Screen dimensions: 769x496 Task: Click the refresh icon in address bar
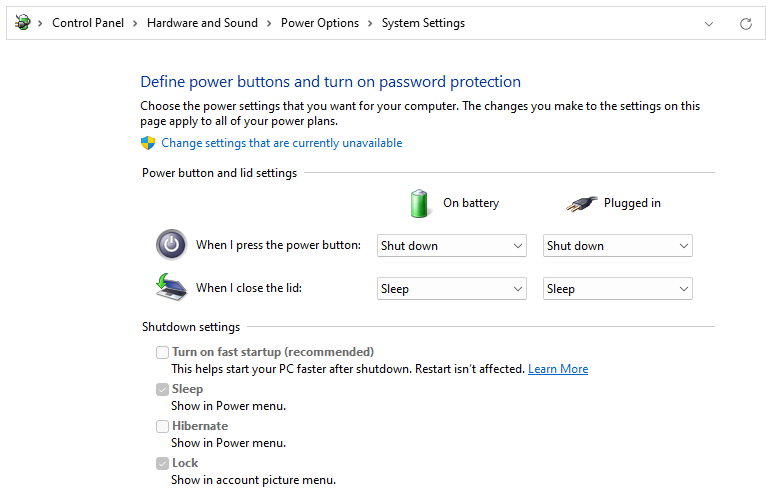[x=745, y=23]
